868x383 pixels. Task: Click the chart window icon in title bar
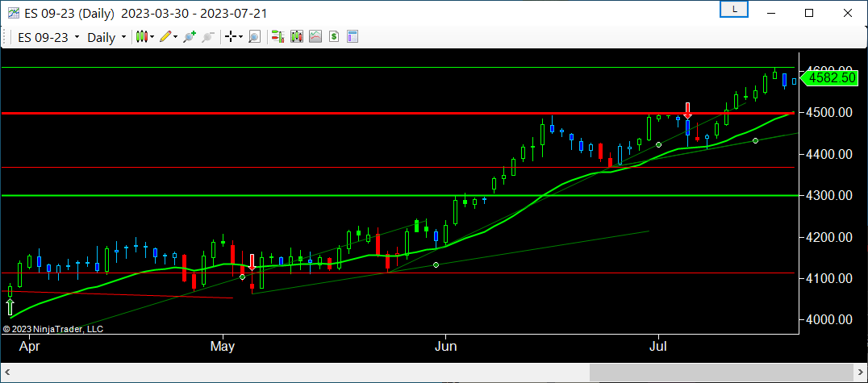(x=13, y=13)
